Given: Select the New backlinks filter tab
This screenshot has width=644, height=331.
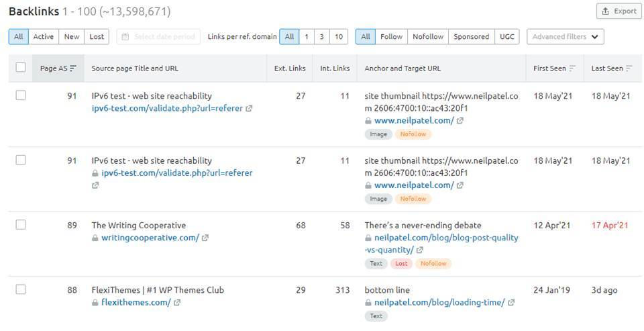Looking at the screenshot, I should [72, 37].
